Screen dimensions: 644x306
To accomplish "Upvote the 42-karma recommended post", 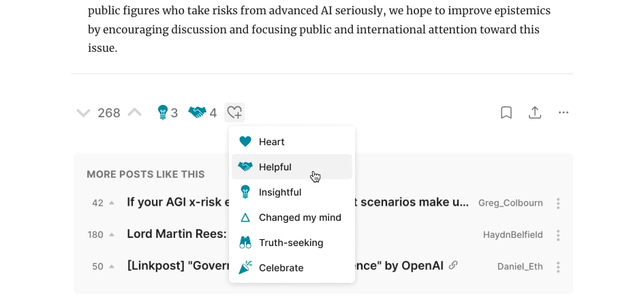I will click(112, 203).
